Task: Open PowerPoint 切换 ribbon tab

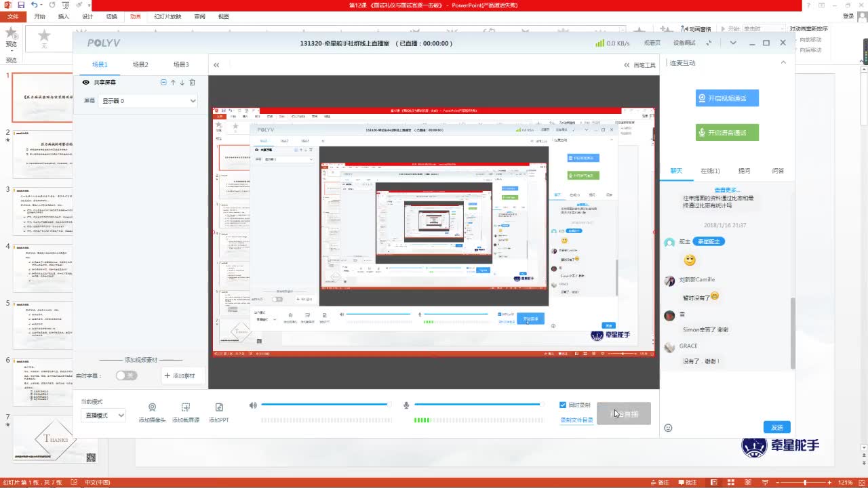Action: pos(111,16)
